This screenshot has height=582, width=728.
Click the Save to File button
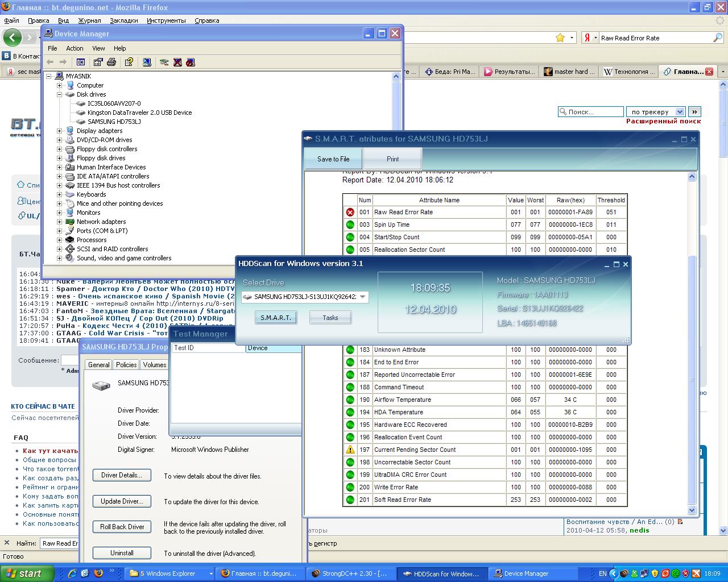(x=333, y=159)
